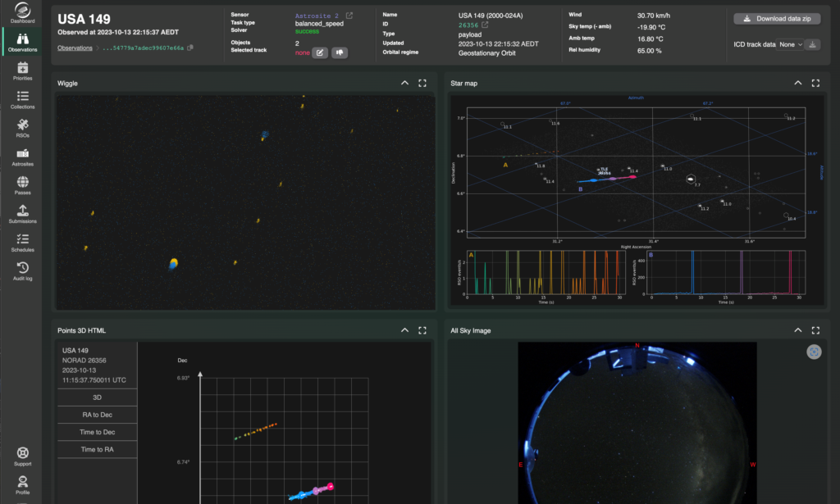840x504 pixels.
Task: Click the relative humidity '65.00 %' value
Action: click(650, 51)
